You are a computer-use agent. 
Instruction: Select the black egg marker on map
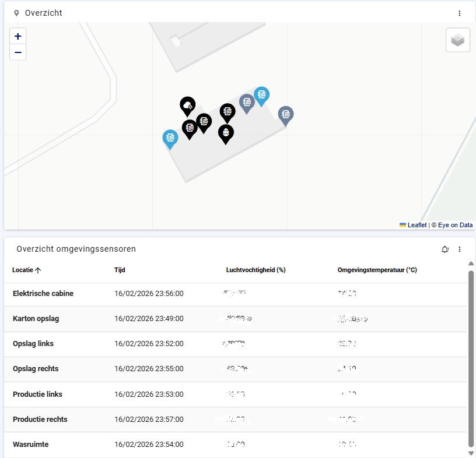(226, 135)
